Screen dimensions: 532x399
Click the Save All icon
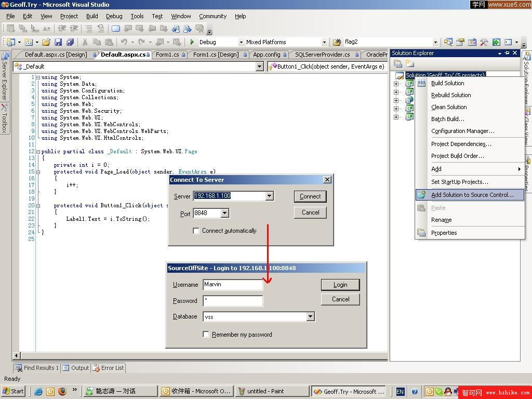[x=70, y=42]
